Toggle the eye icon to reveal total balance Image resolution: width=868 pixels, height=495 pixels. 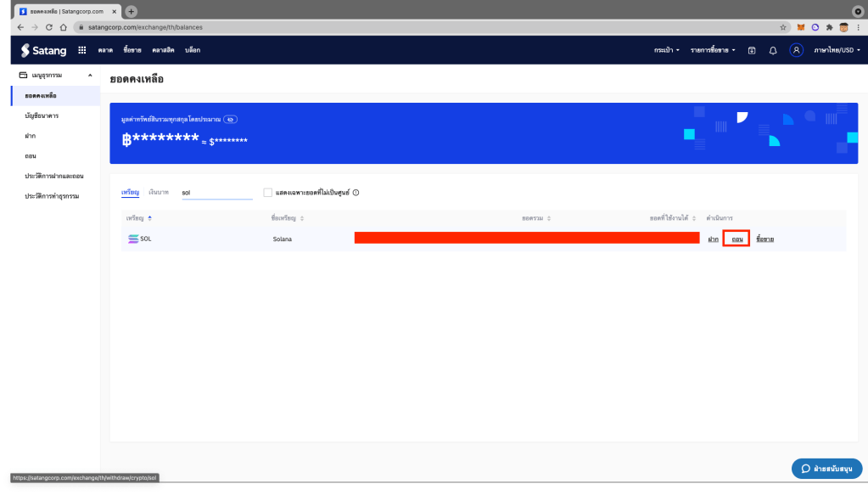pos(230,120)
